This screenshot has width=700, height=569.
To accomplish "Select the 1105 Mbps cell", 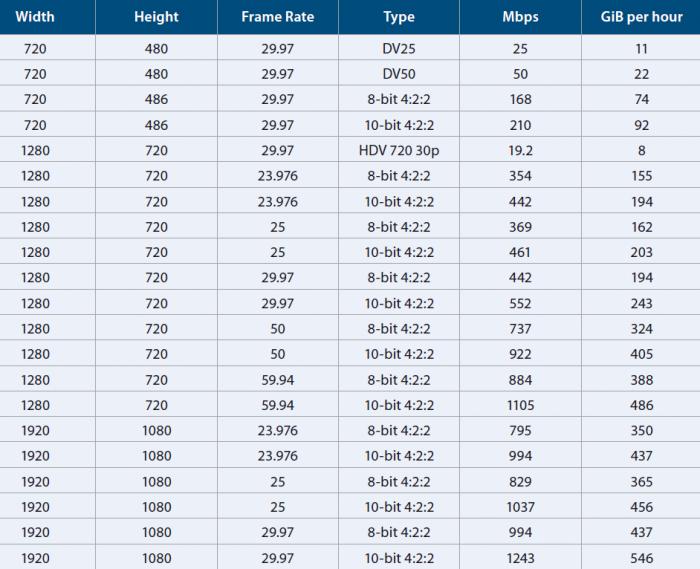I will coord(521,405).
